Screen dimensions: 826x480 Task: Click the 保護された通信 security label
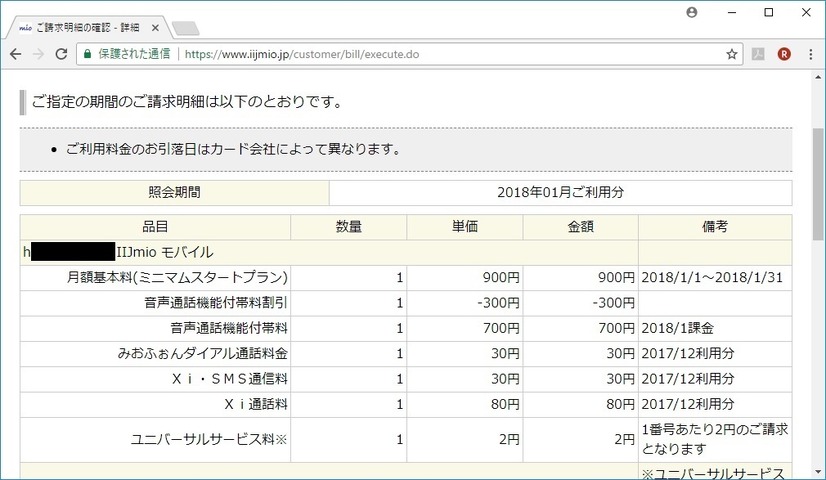[134, 54]
